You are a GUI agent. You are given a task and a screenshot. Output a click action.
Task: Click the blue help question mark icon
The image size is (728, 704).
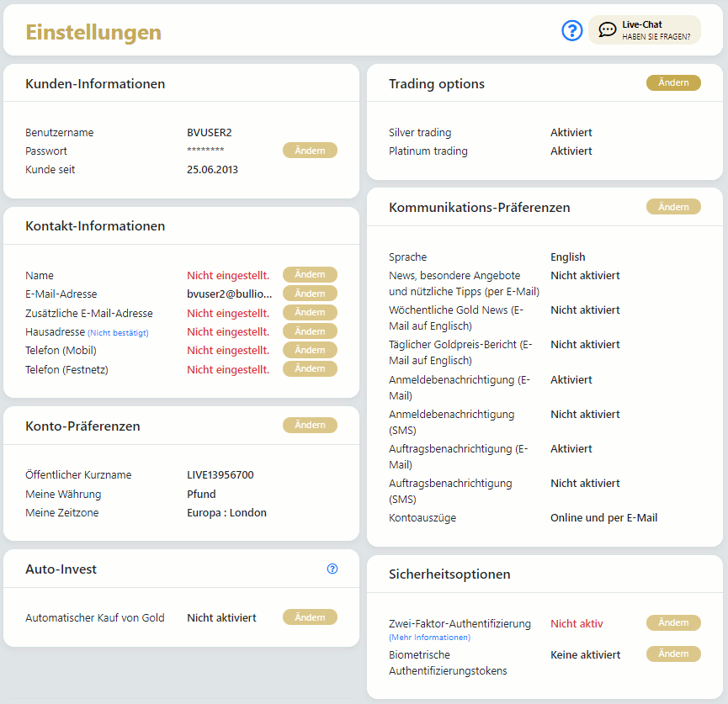pos(572,31)
